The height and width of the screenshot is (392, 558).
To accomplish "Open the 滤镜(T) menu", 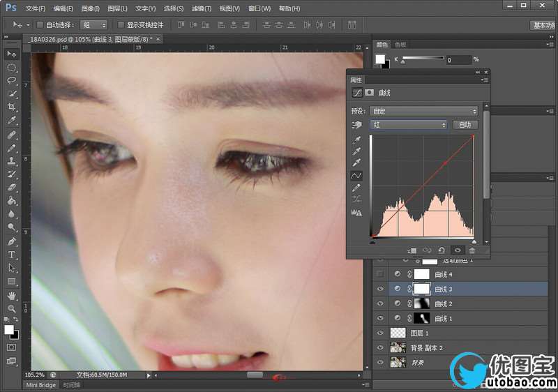I will point(202,8).
